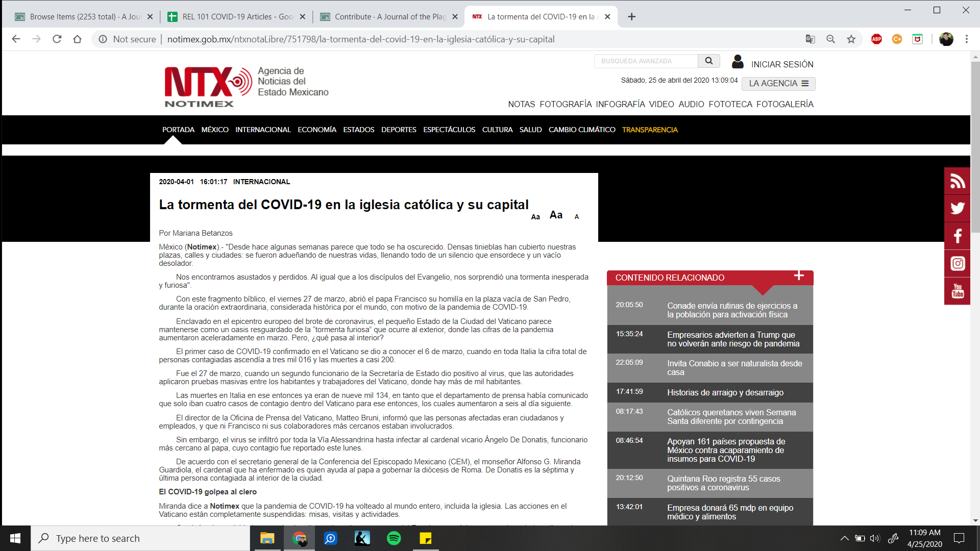Expand Contenido Relacionado with the plus icon
Image resolution: width=980 pixels, height=551 pixels.
point(799,276)
